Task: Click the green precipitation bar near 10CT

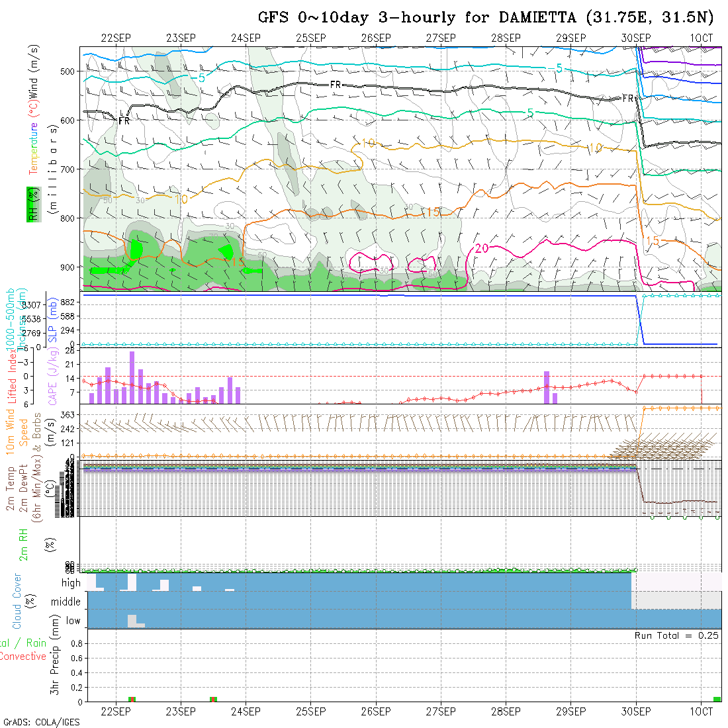Action: point(717,699)
